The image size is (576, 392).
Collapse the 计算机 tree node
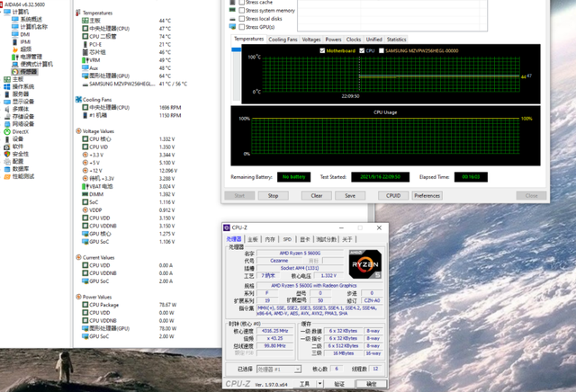(2, 12)
